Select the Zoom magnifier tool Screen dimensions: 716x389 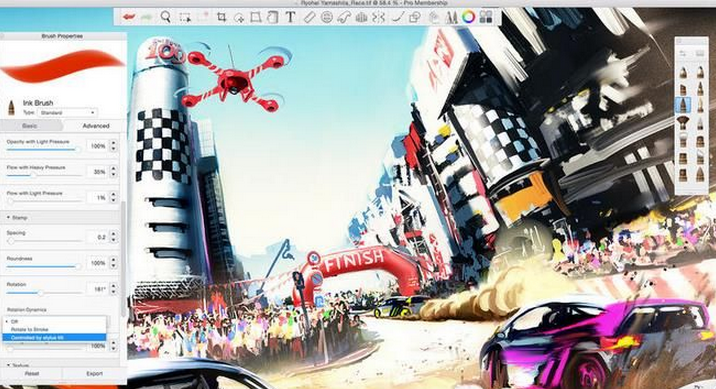(x=166, y=17)
